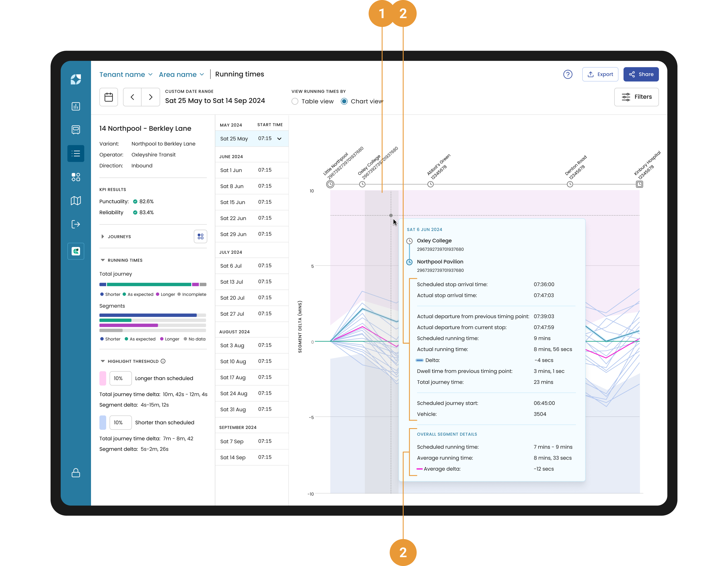Click the logout arrow sidebar icon
This screenshot has width=728, height=566.
coord(76,224)
